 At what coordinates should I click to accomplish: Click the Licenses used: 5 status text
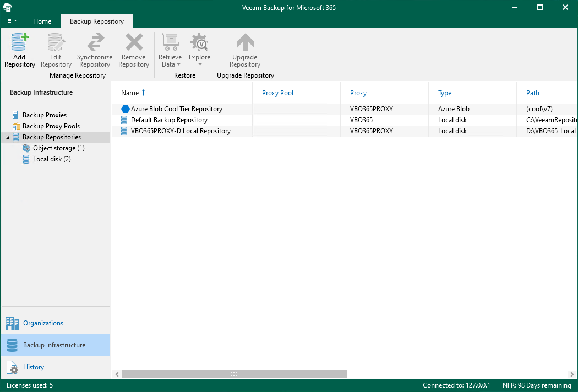(30, 385)
